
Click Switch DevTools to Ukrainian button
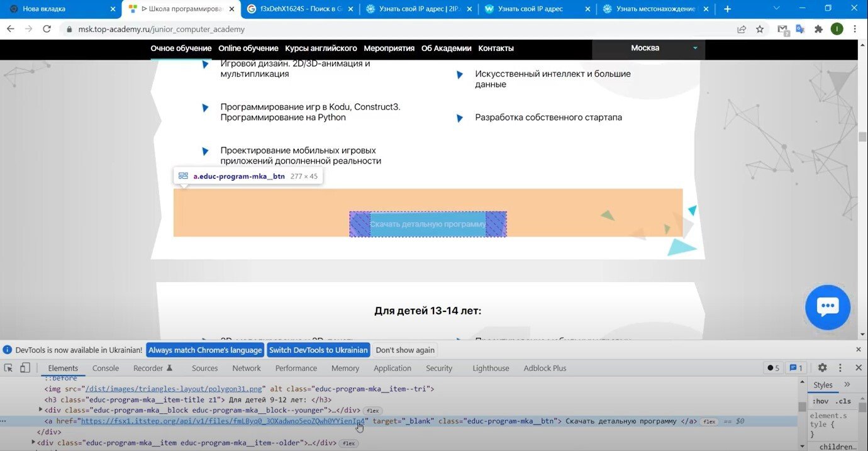pyautogui.click(x=318, y=350)
